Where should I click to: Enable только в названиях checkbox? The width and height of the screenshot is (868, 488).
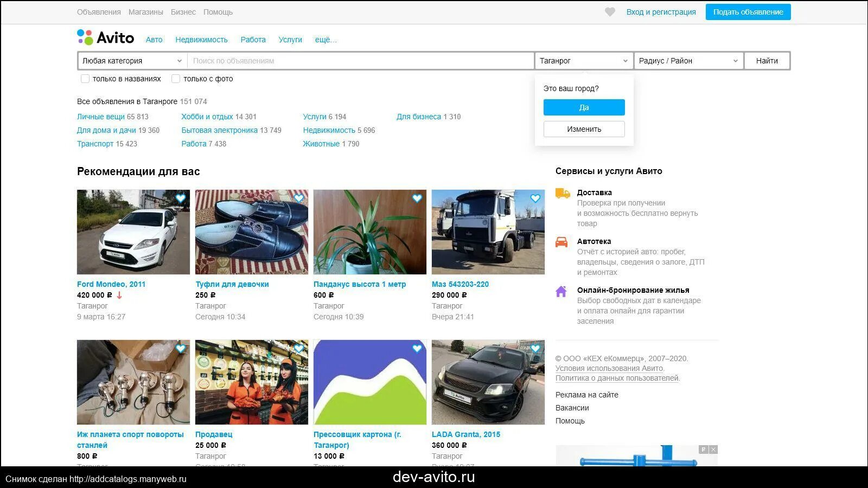85,79
